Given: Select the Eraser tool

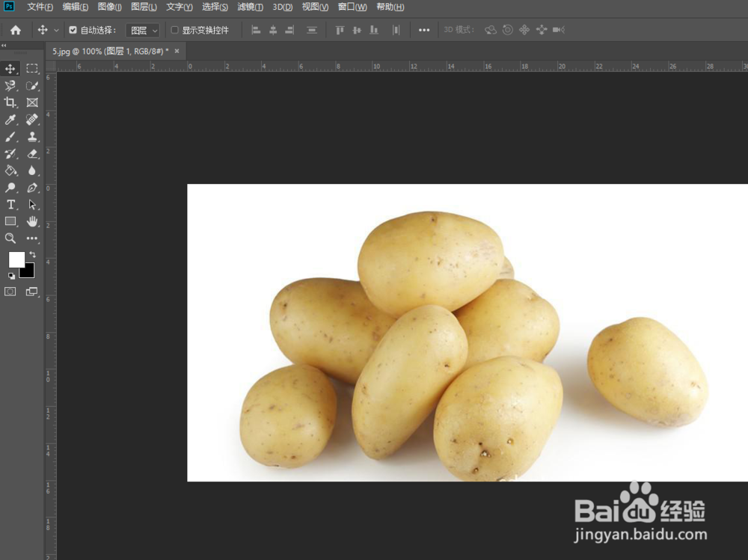Looking at the screenshot, I should pos(32,153).
